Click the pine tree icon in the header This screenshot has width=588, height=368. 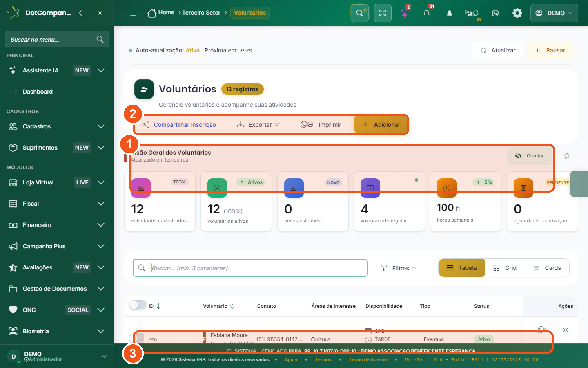[450, 13]
